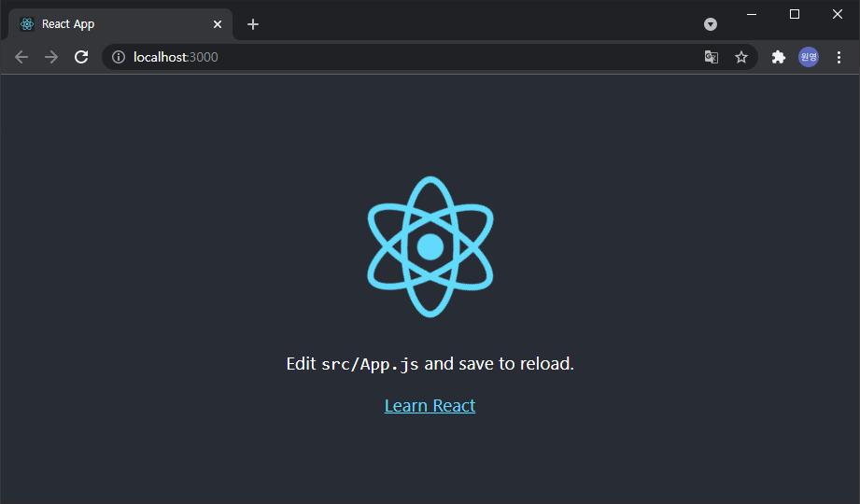Close the browser window
860x504 pixels.
[837, 14]
